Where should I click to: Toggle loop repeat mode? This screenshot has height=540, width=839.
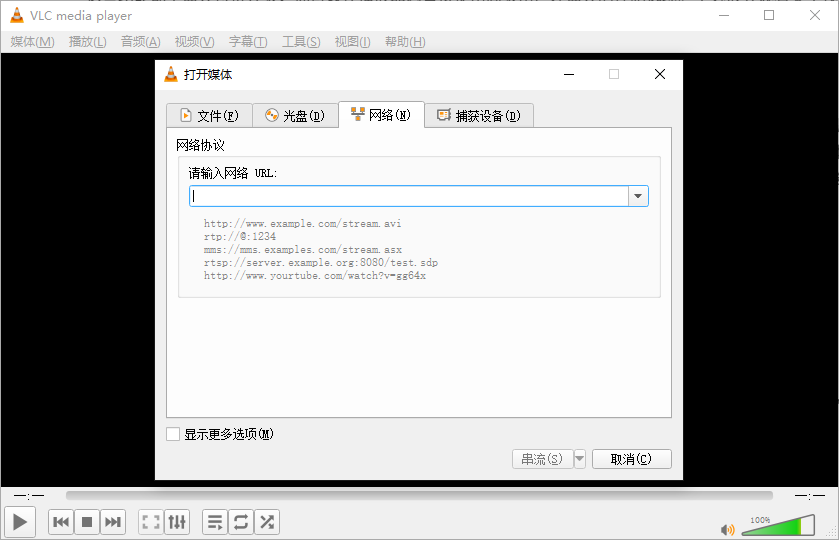click(x=241, y=522)
